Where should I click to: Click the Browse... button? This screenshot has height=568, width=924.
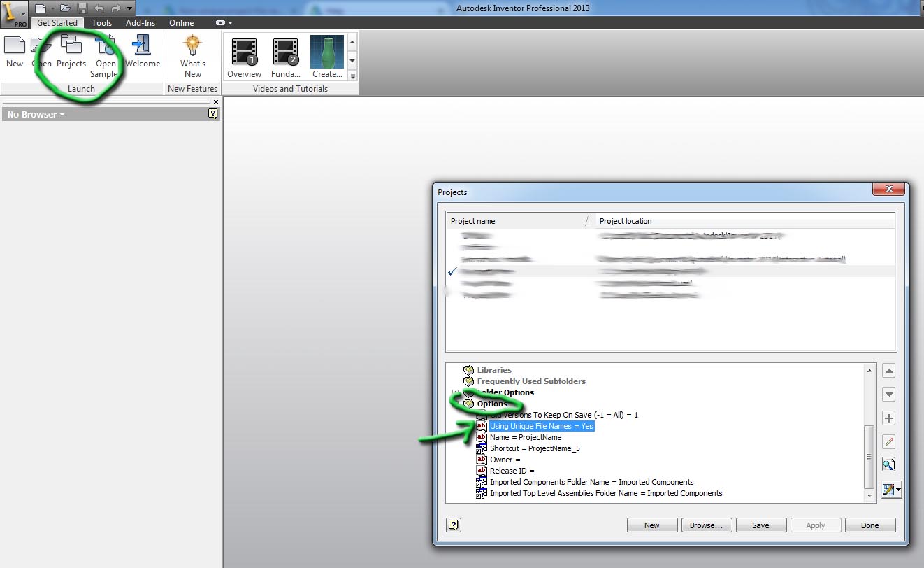pyautogui.click(x=707, y=525)
